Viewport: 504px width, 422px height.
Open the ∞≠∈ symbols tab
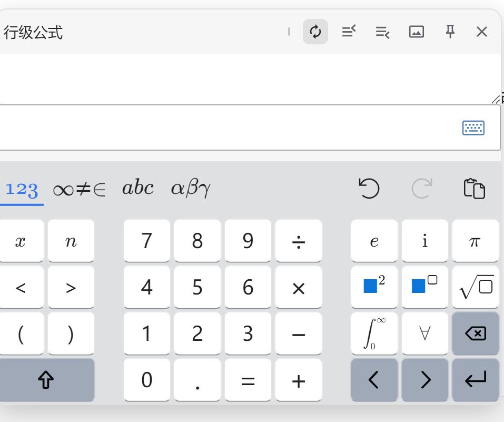(79, 189)
